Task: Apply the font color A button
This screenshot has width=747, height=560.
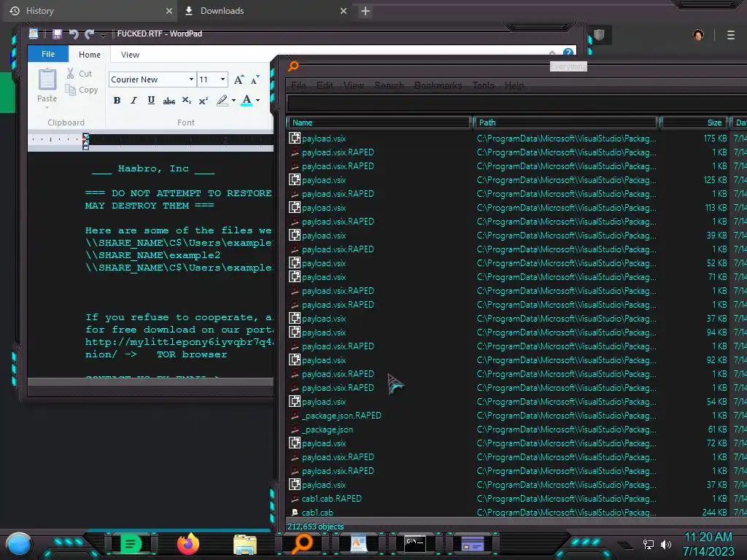Action: coord(247,101)
